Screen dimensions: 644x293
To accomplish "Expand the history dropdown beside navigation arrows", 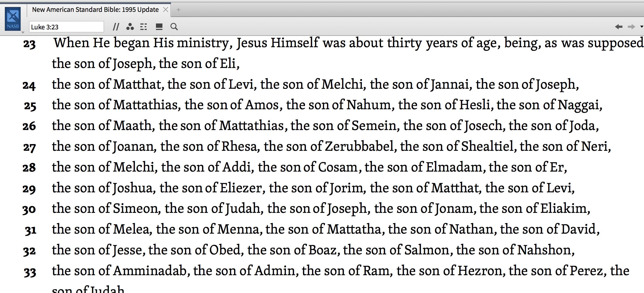I will pos(642,27).
